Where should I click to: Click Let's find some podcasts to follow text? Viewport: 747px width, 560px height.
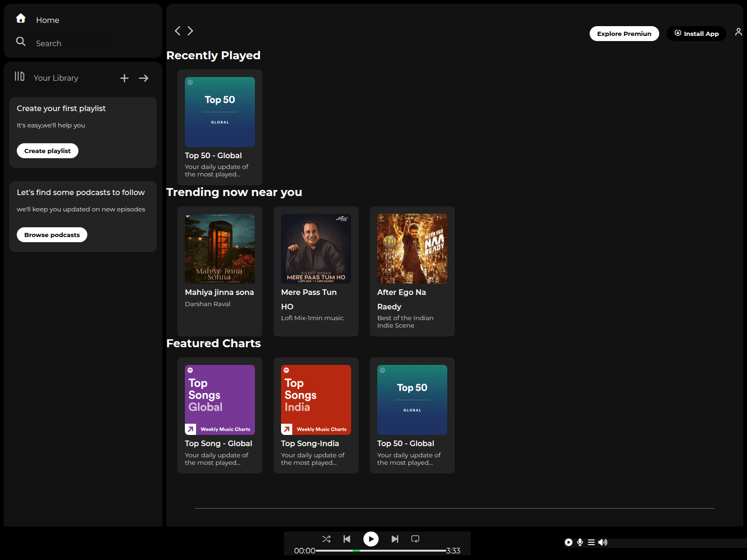click(81, 192)
